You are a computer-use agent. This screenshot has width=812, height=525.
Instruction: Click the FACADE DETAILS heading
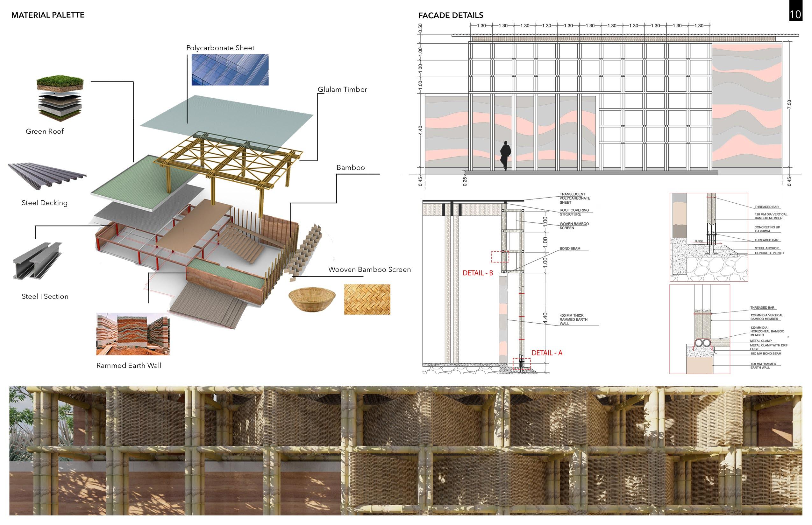coord(450,15)
